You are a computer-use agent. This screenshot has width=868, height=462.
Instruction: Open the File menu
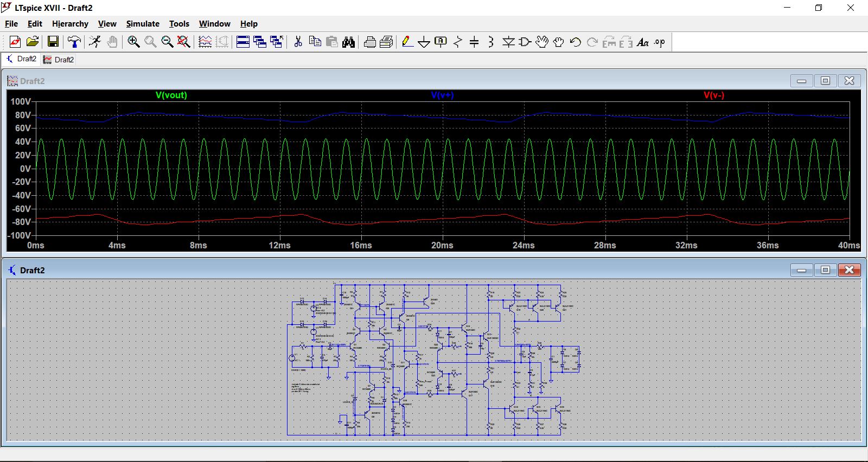(11, 24)
